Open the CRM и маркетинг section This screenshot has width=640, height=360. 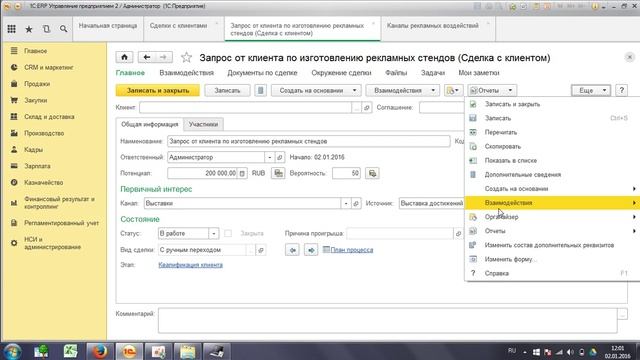tap(49, 67)
